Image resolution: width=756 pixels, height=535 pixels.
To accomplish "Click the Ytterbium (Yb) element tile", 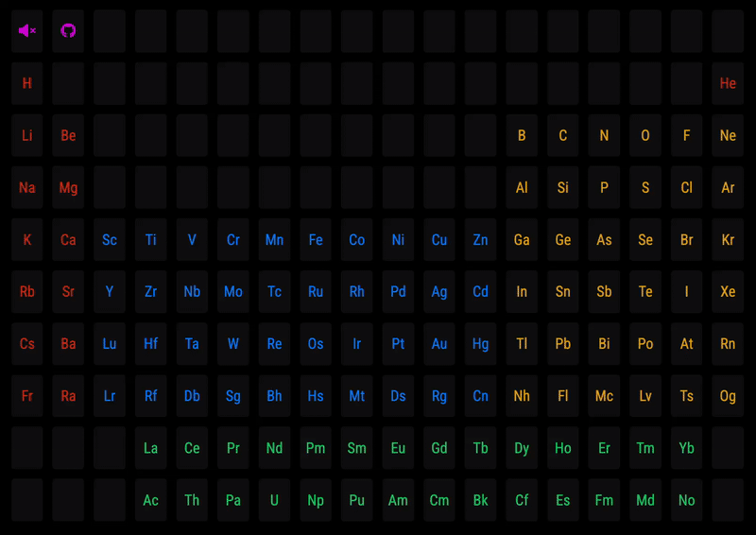I will (x=686, y=448).
